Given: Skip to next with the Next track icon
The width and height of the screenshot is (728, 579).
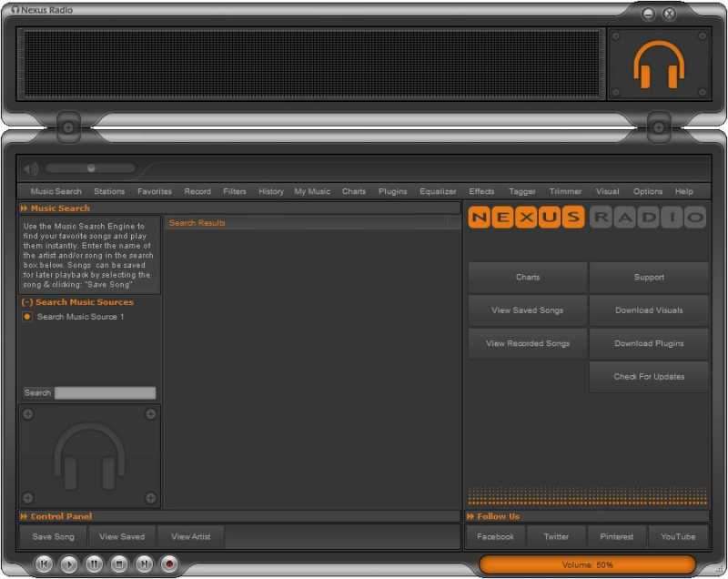Looking at the screenshot, I should [146, 564].
